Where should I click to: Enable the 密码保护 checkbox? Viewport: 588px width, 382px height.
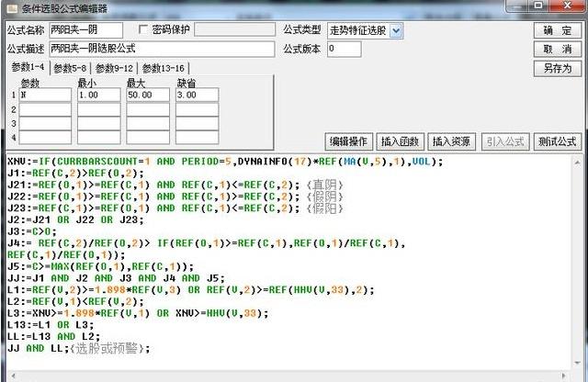143,29
